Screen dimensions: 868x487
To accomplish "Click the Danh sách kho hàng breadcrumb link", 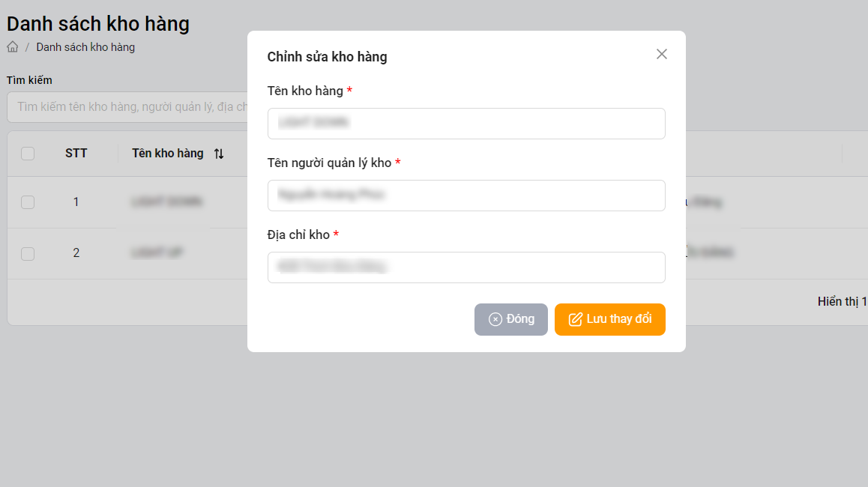I will 85,47.
